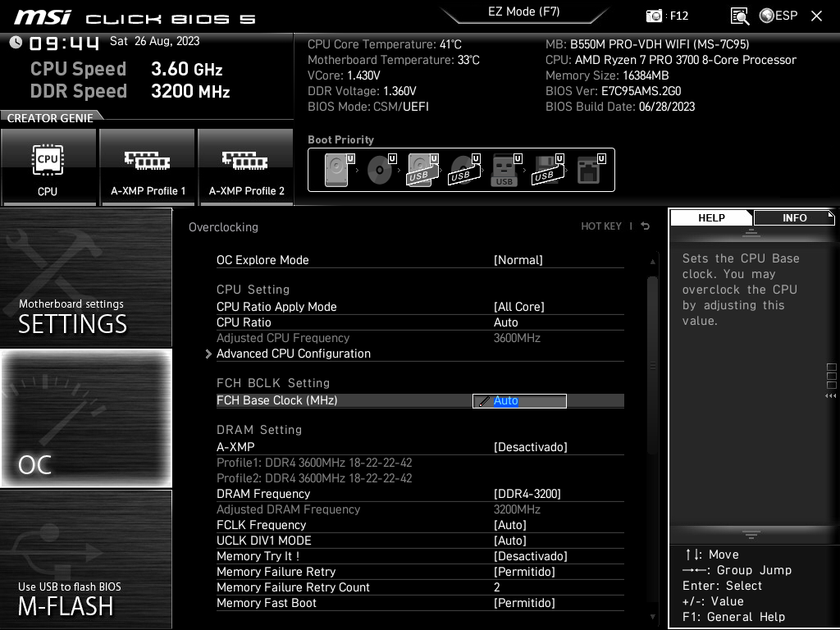Select the CPU Ratio Auto value
The height and width of the screenshot is (630, 840).
[505, 322]
